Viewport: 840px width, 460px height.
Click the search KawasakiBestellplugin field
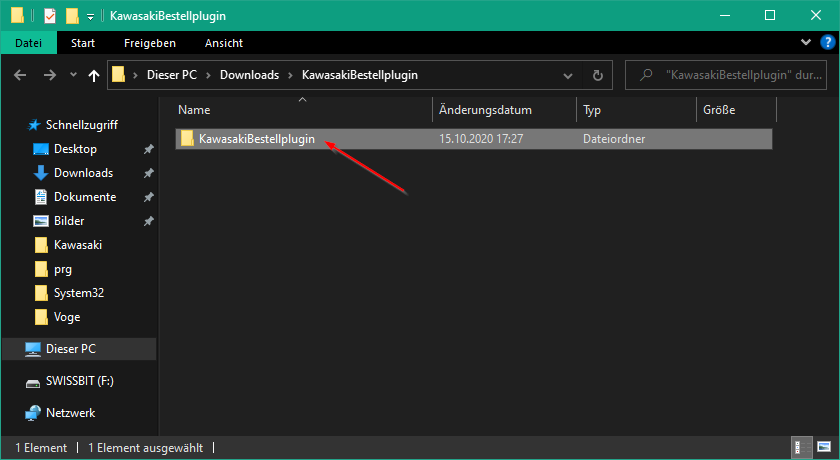726,76
